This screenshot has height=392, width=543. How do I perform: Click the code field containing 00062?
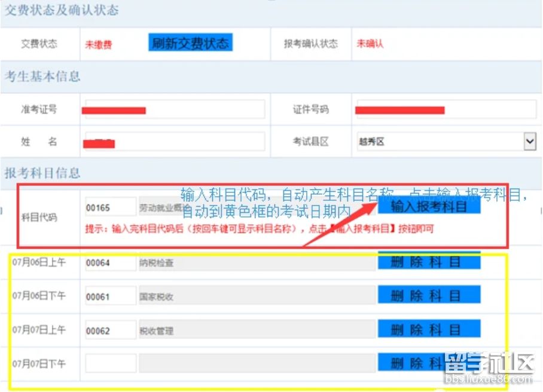[111, 330]
